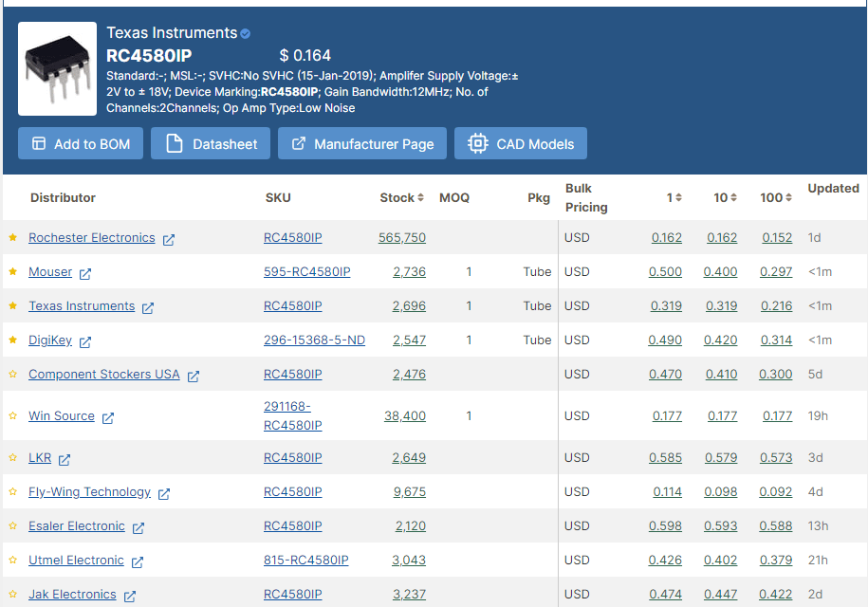The height and width of the screenshot is (607, 868).
Task: Open the Jak Electronics distributor link
Action: (x=72, y=595)
